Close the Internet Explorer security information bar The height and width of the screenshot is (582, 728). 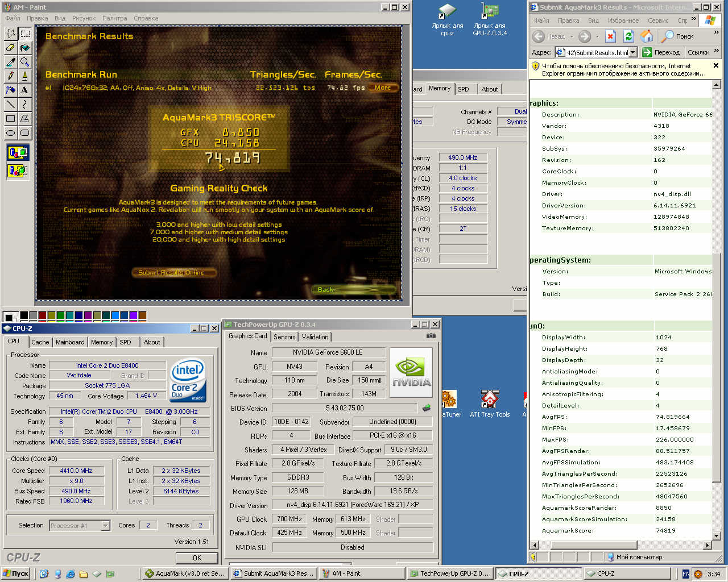716,66
